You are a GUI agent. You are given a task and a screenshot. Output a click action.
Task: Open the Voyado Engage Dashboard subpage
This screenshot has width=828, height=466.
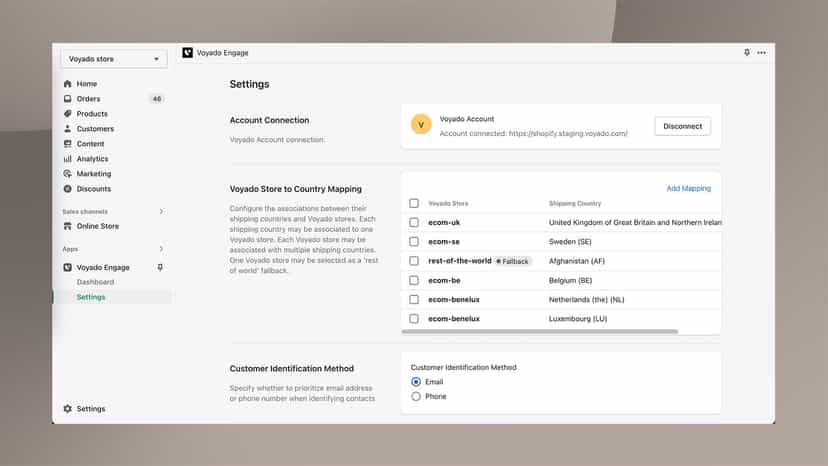click(95, 282)
